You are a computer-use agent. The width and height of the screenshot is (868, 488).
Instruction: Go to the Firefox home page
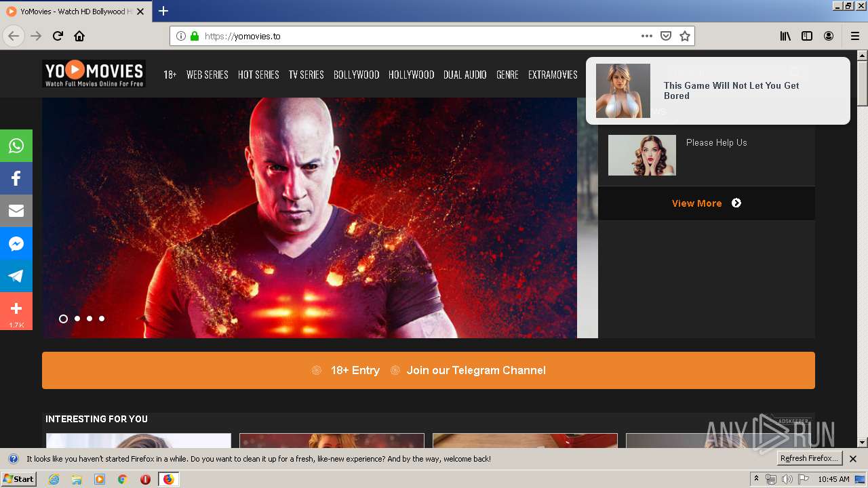click(79, 36)
